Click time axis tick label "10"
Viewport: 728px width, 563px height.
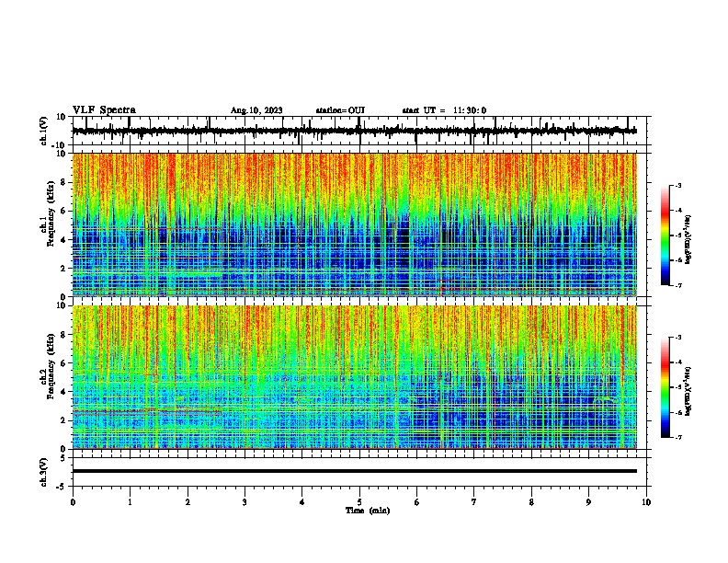coord(646,502)
